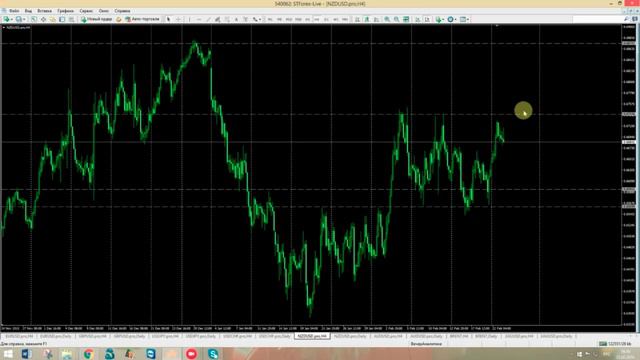Toggle chart auto scroll
Viewport: 640px width, 360px height.
(x=418, y=19)
